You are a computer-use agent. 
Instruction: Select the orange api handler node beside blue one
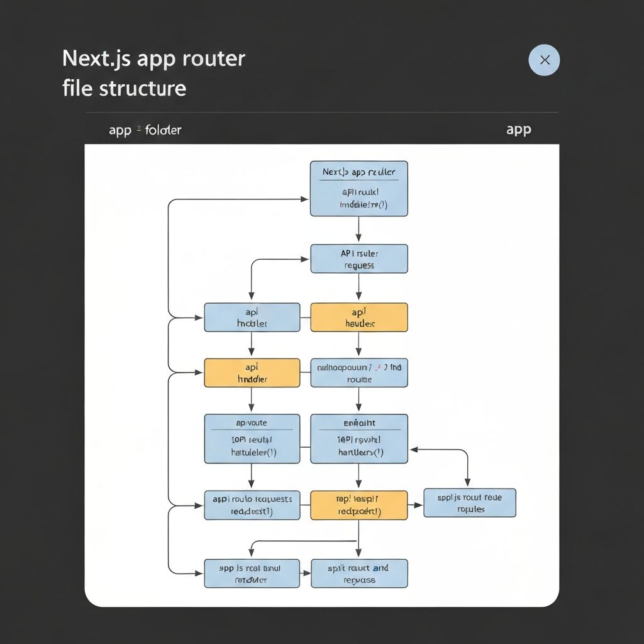click(x=358, y=317)
